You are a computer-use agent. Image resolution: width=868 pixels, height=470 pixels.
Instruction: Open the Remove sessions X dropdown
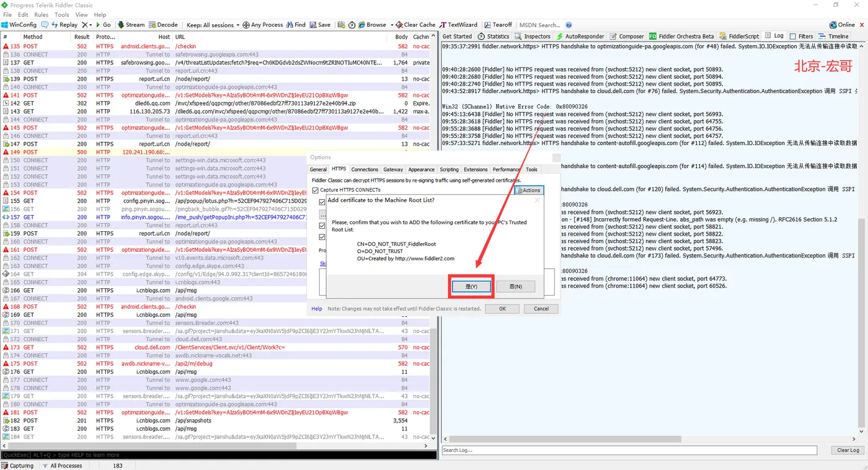coord(87,25)
